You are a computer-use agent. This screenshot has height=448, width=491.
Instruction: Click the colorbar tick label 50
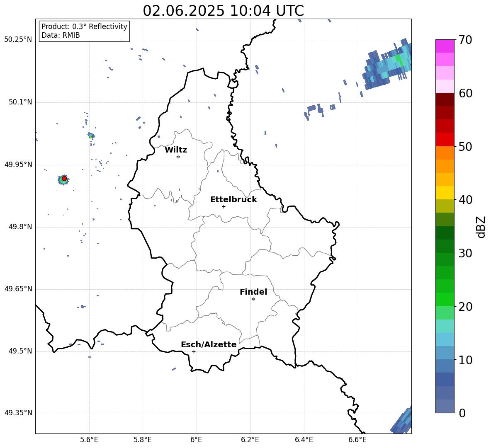coord(465,146)
